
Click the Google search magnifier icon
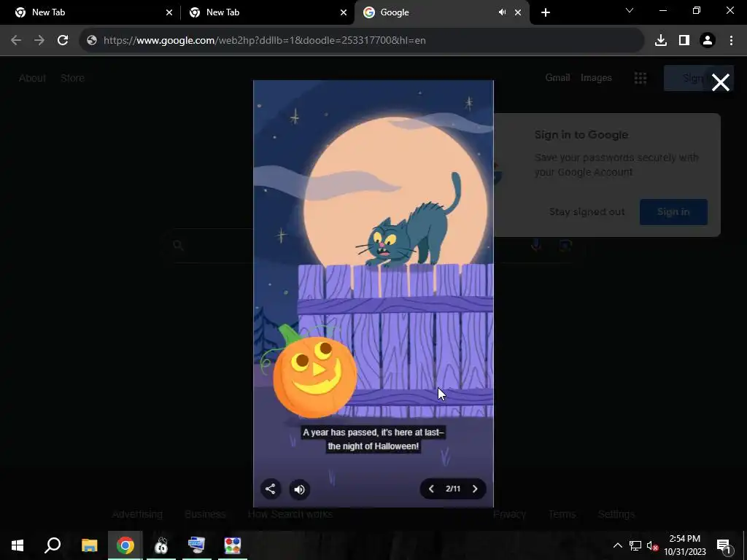tap(178, 245)
